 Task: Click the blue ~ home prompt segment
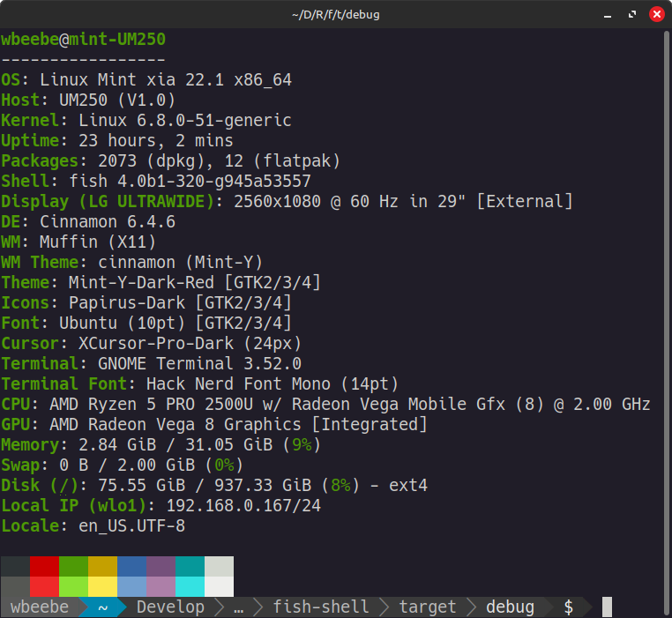103,607
